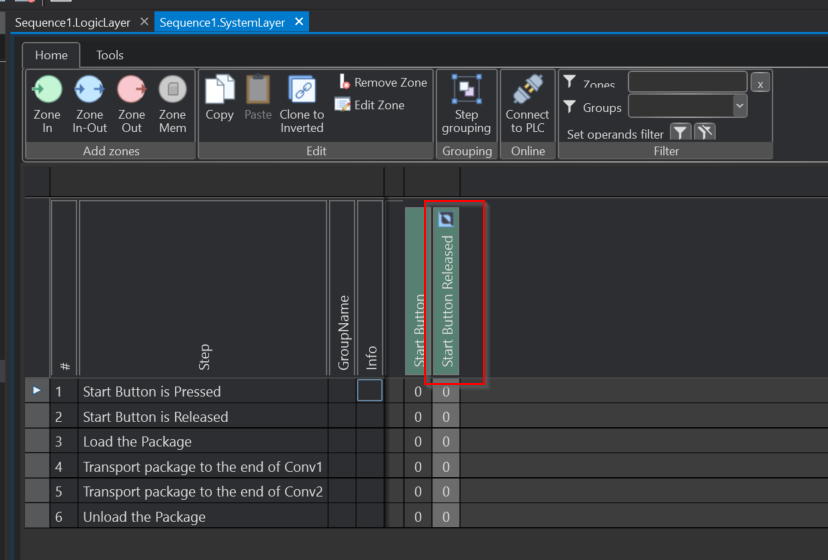828x560 pixels.
Task: Click the Zones filter text field
Action: click(x=687, y=82)
